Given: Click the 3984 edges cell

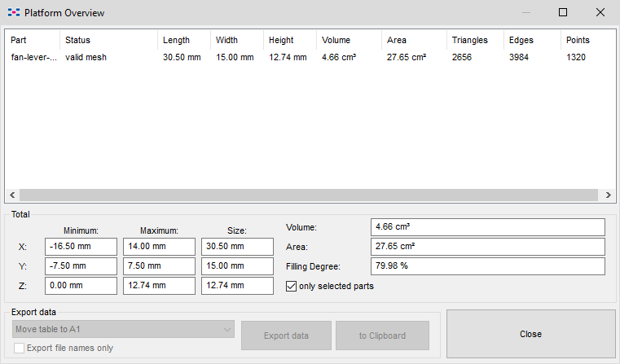Looking at the screenshot, I should point(519,57).
